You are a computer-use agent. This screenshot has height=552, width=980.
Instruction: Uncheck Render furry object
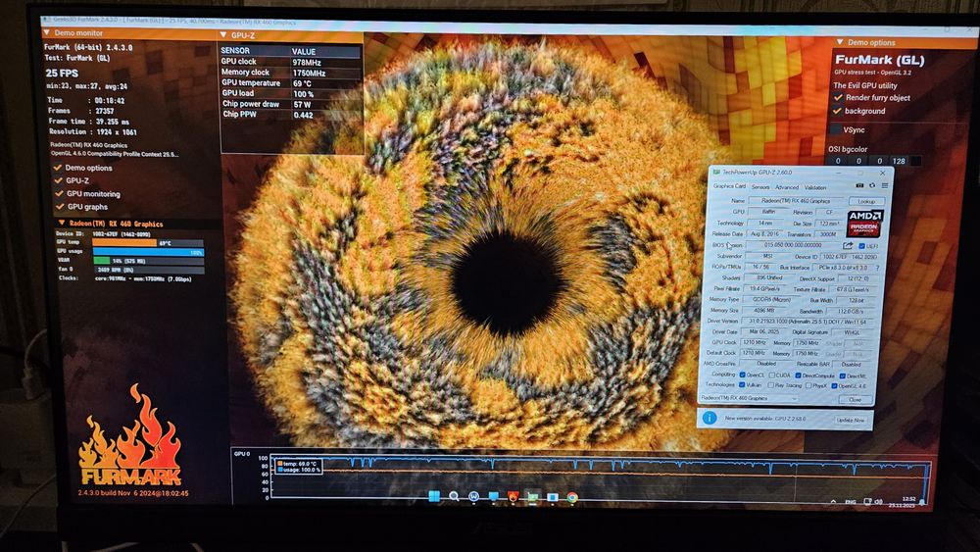(838, 97)
